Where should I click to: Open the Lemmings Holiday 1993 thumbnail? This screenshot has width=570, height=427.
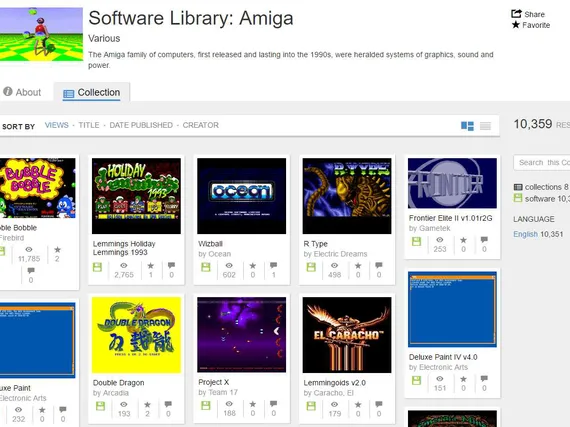click(x=136, y=196)
